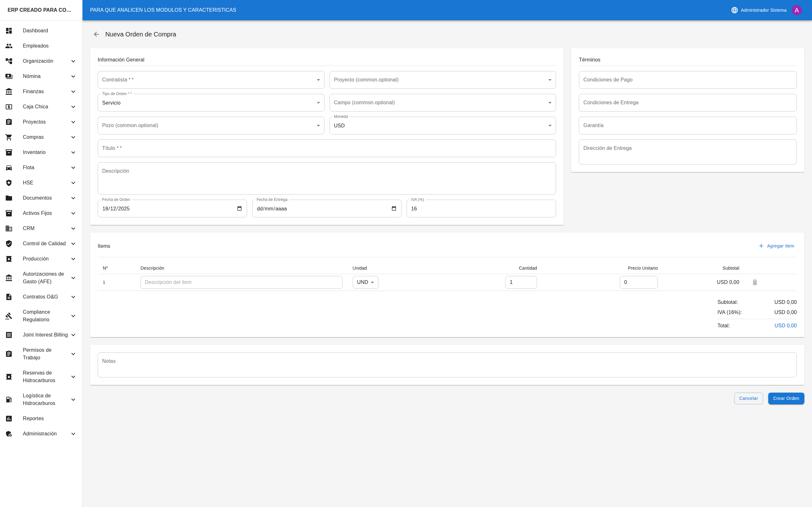Click the Flota car icon

[x=9, y=168]
